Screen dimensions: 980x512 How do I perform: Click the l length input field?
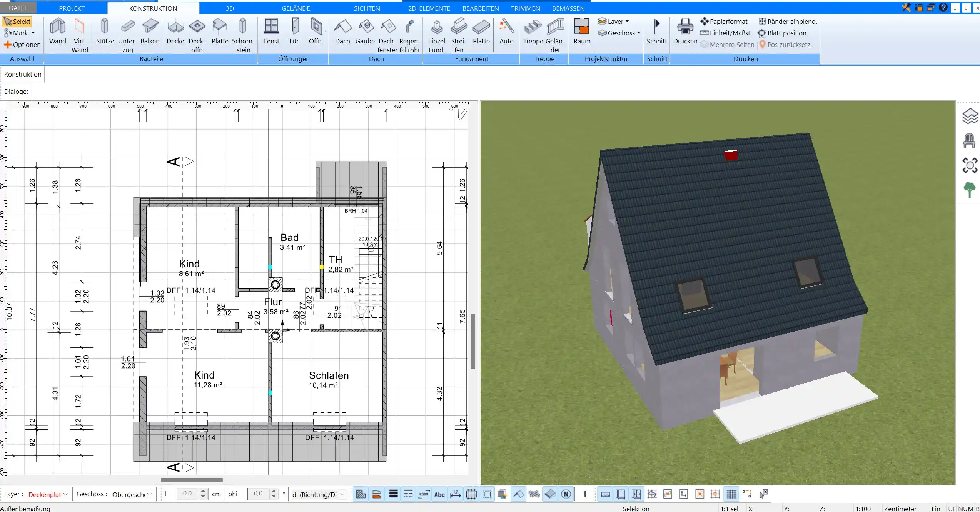[188, 494]
